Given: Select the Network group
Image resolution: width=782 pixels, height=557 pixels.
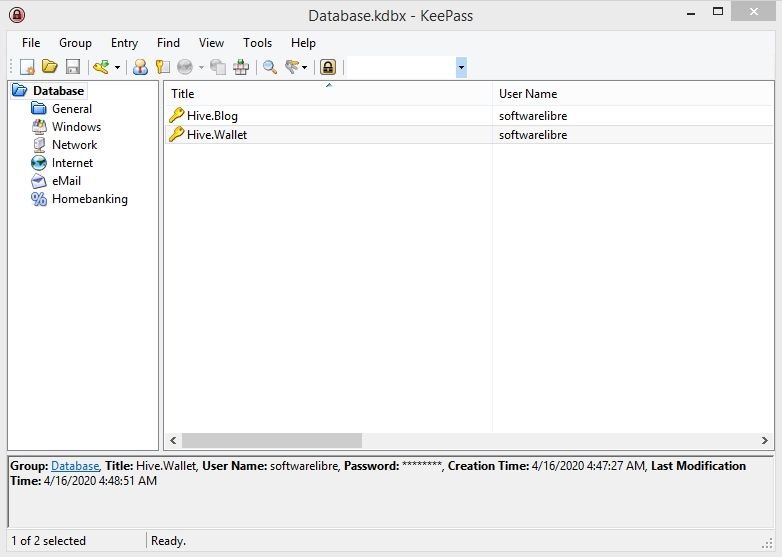Looking at the screenshot, I should [74, 145].
